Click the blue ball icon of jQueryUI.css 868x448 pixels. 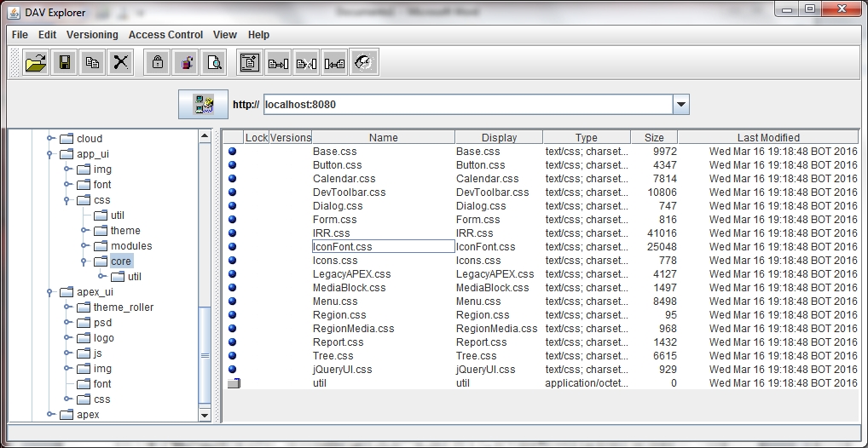coord(233,369)
